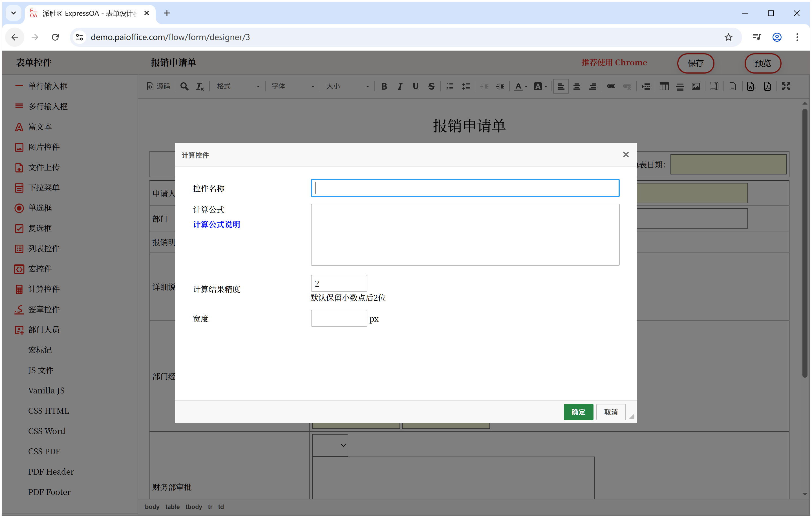
Task: Click the Bold formatting icon
Action: (x=384, y=87)
